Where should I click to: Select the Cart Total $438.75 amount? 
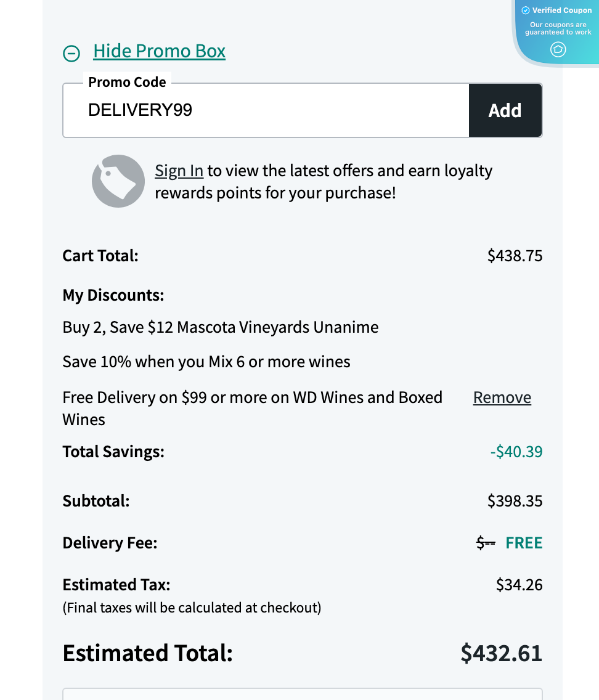click(x=515, y=256)
